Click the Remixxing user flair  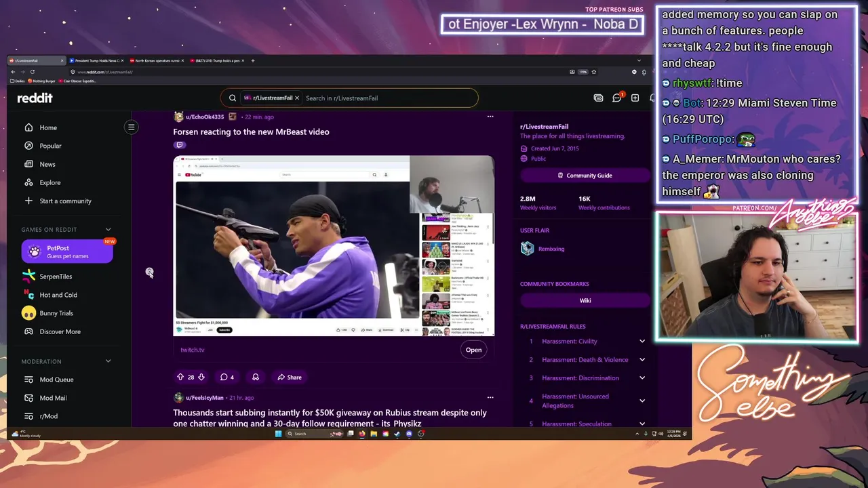(551, 249)
